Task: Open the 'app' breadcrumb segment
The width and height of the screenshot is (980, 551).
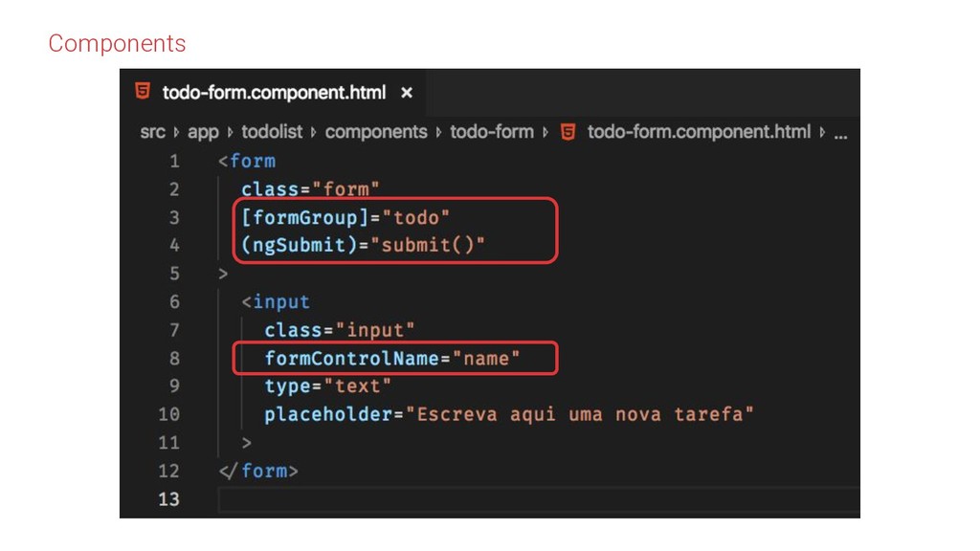Action: [203, 132]
